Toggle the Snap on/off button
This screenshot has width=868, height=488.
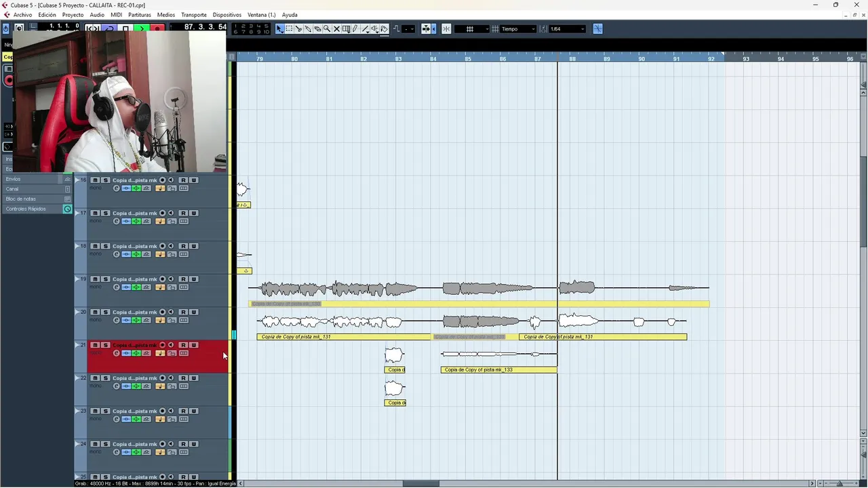[x=446, y=29]
